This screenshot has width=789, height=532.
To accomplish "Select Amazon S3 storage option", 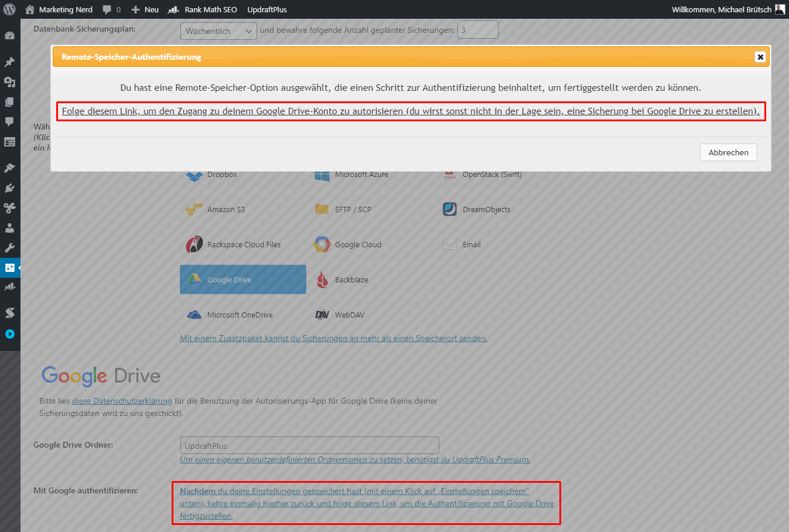I will pyautogui.click(x=216, y=209).
